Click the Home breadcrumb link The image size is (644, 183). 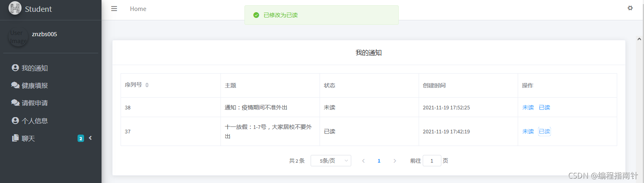(138, 9)
